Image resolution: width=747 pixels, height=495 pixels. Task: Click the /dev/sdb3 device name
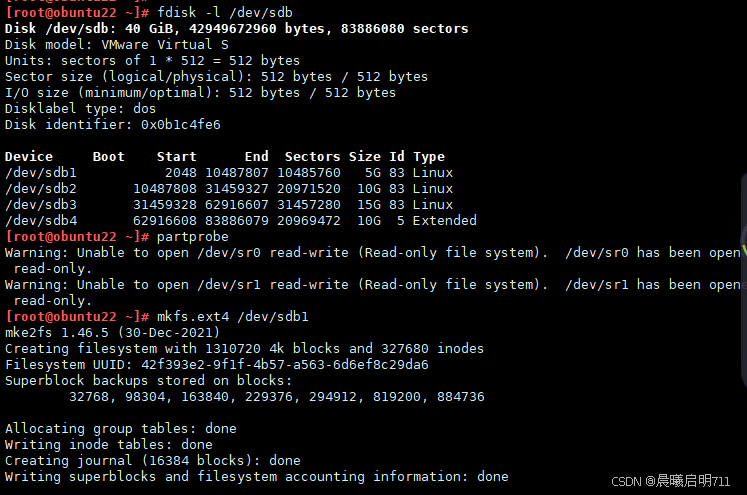[40, 205]
